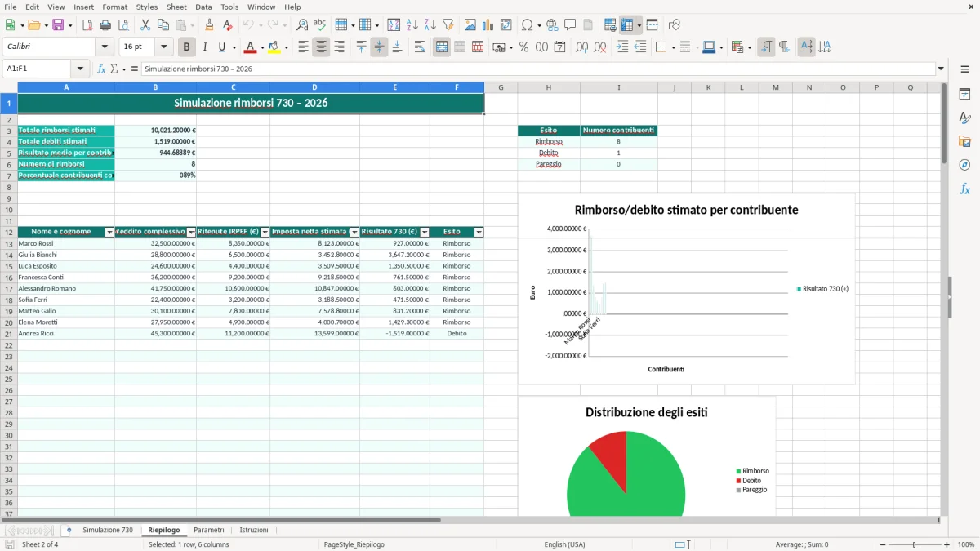The height and width of the screenshot is (551, 980).
Task: Click the yellow background color swatch
Action: (274, 47)
